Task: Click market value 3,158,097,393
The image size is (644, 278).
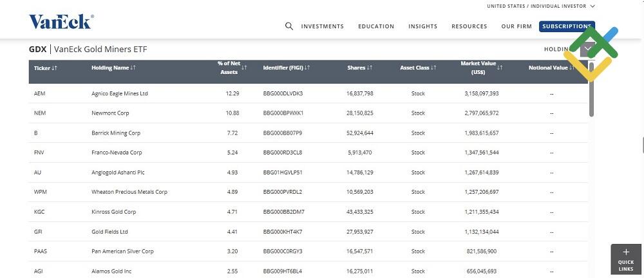Action: (482, 93)
